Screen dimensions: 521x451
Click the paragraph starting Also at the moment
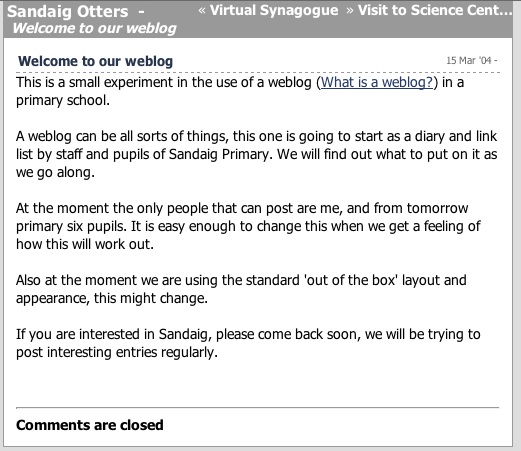tap(241, 289)
